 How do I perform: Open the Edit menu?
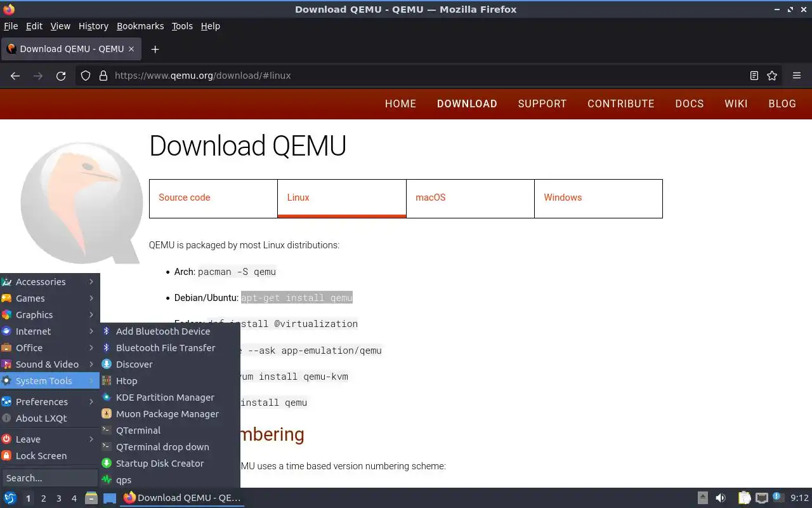pyautogui.click(x=34, y=26)
